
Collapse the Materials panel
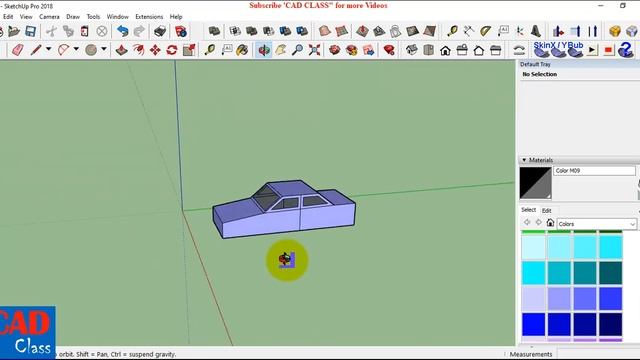tap(524, 160)
